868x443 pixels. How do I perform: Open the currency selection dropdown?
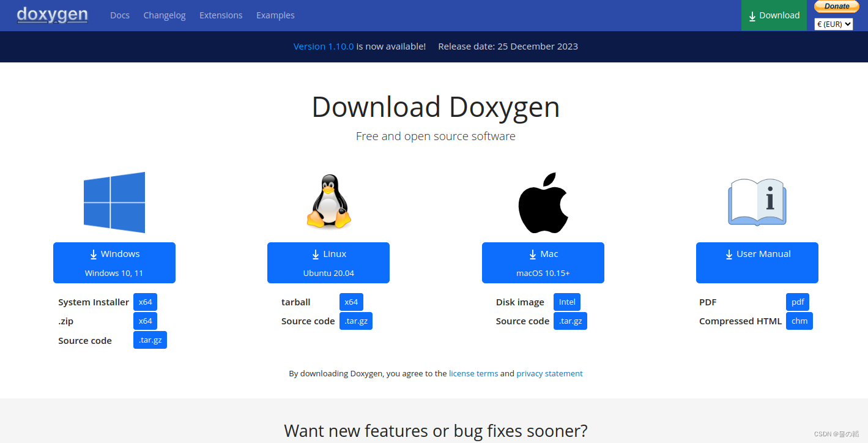(x=833, y=24)
